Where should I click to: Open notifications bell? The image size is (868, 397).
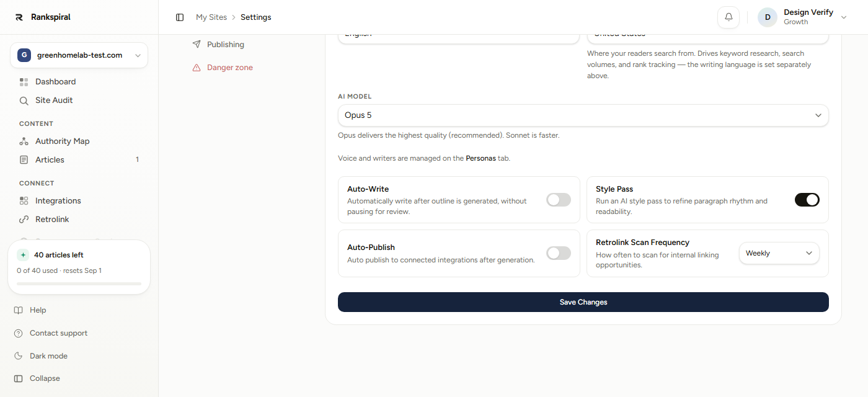[728, 17]
